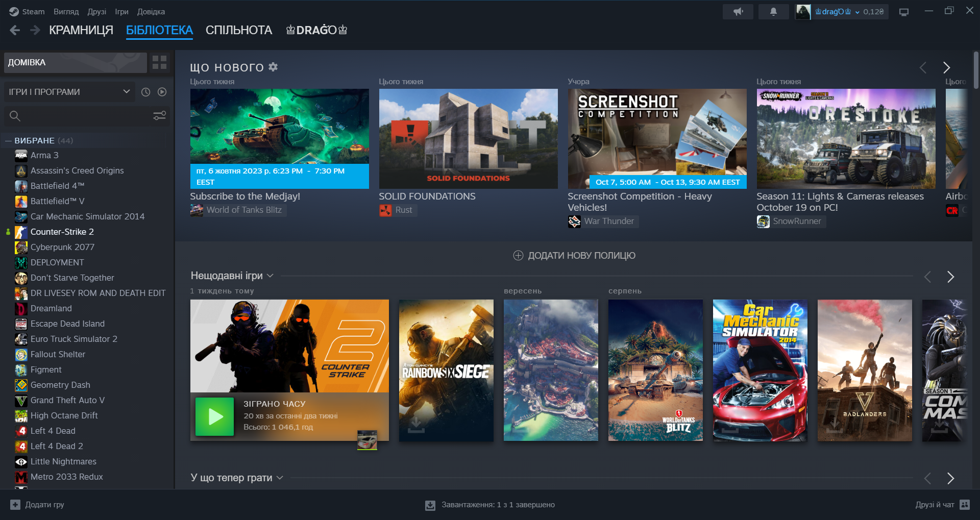Switch to collections grid view icon
This screenshot has width=980, height=520.
pos(159,62)
